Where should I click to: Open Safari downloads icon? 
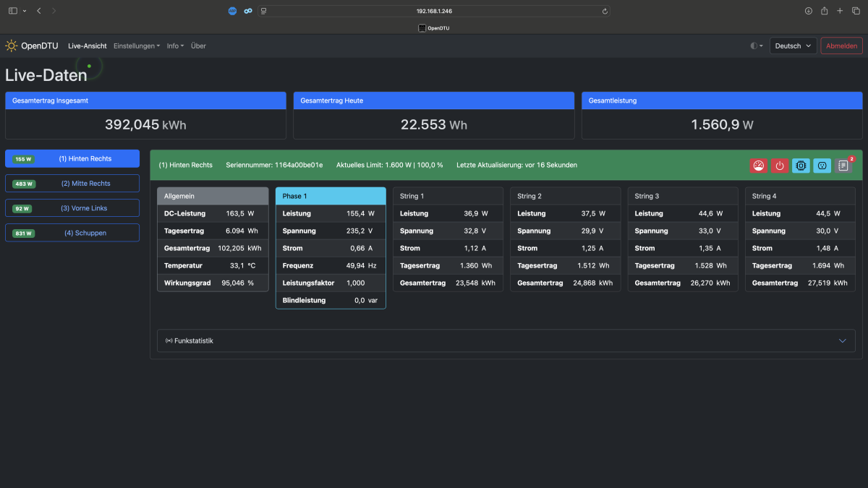(x=809, y=11)
